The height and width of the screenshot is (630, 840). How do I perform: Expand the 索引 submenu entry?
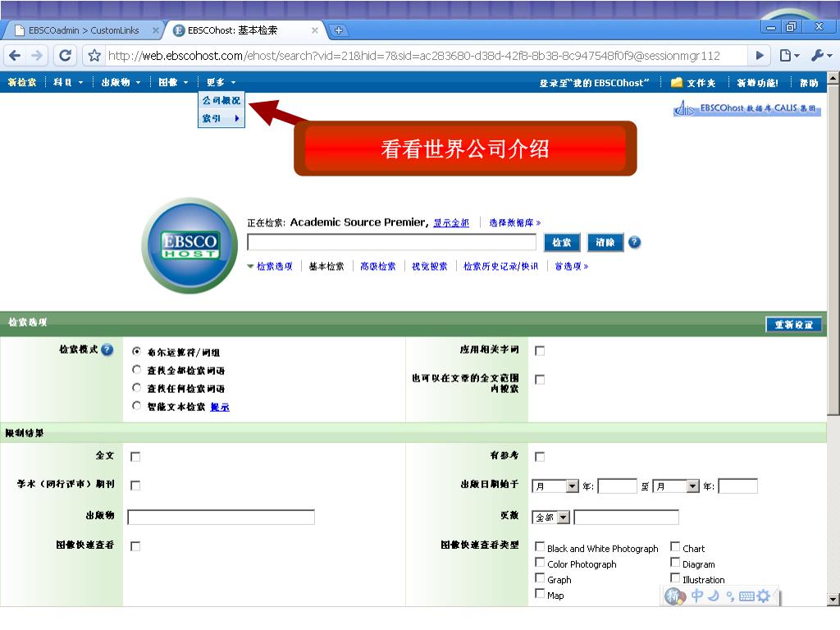(x=221, y=118)
